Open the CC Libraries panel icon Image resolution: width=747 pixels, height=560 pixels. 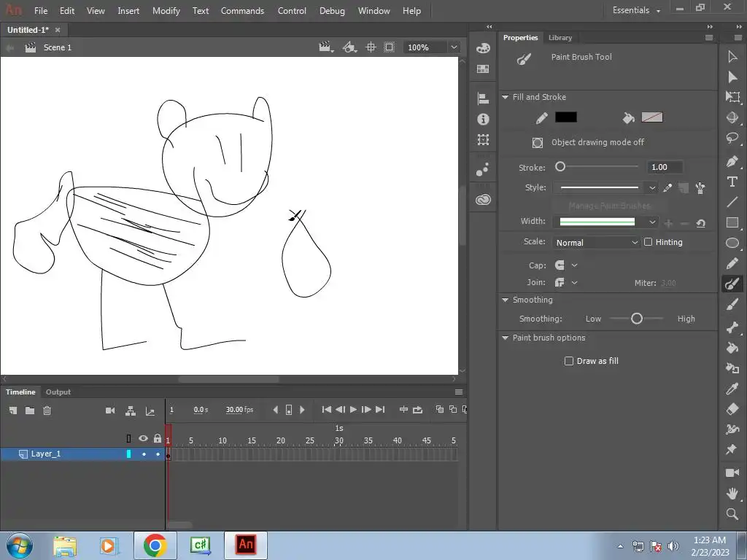pyautogui.click(x=483, y=200)
